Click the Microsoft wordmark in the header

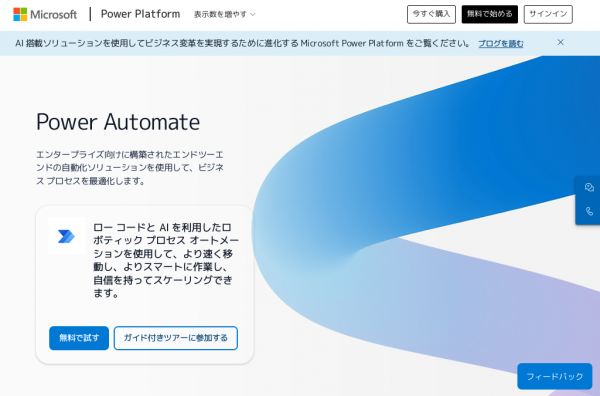[54, 15]
